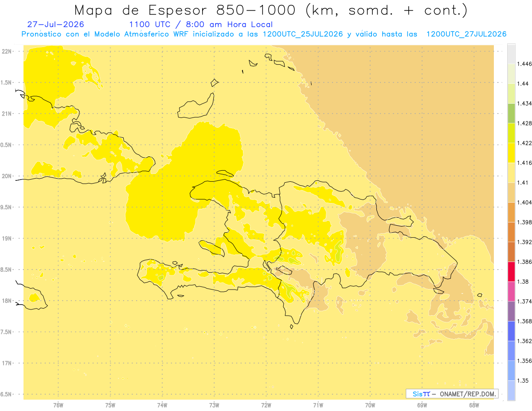Click the '75W' longitude label

point(110,405)
